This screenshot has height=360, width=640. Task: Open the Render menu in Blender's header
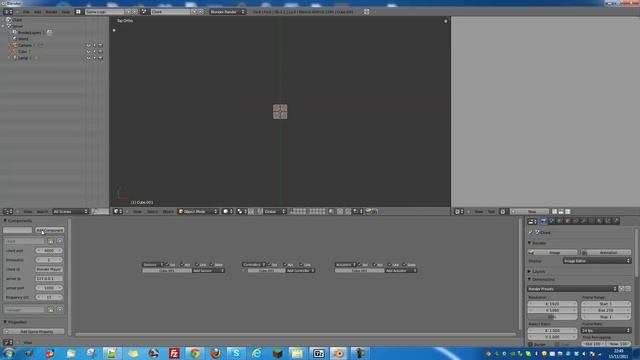(x=51, y=12)
